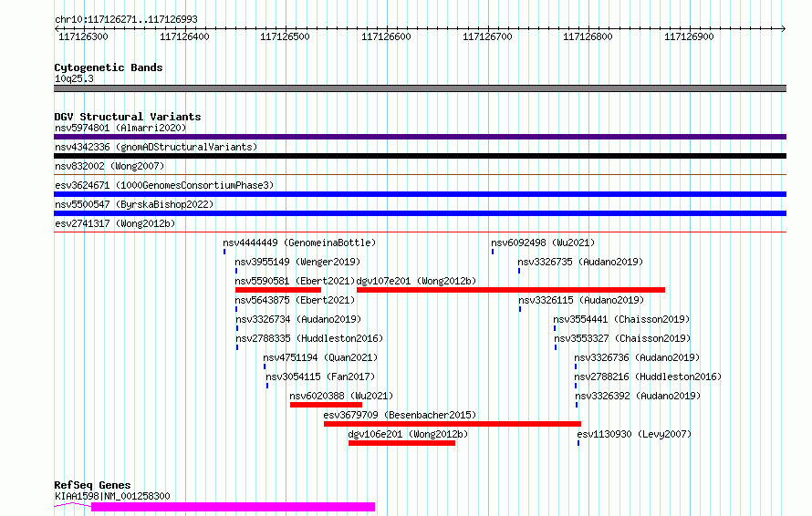Open esv3624671 (1000GenomesConsortiumPhase3) label
This screenshot has width=812, height=516.
point(164,185)
